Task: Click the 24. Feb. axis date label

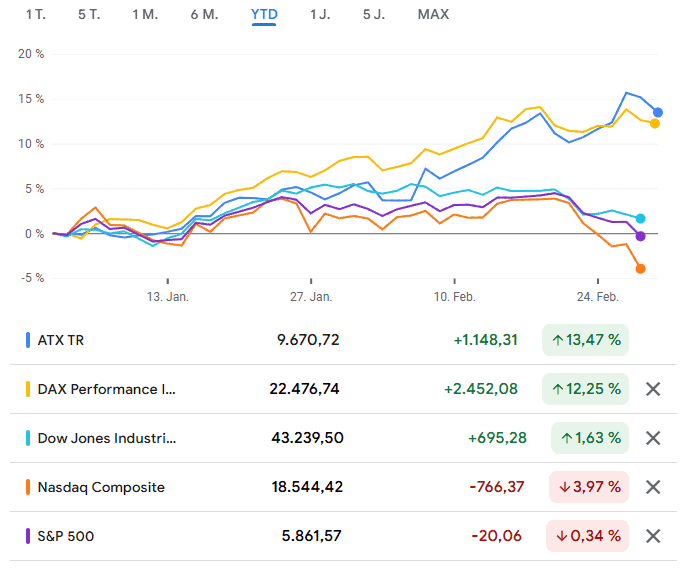Action: pyautogui.click(x=598, y=297)
